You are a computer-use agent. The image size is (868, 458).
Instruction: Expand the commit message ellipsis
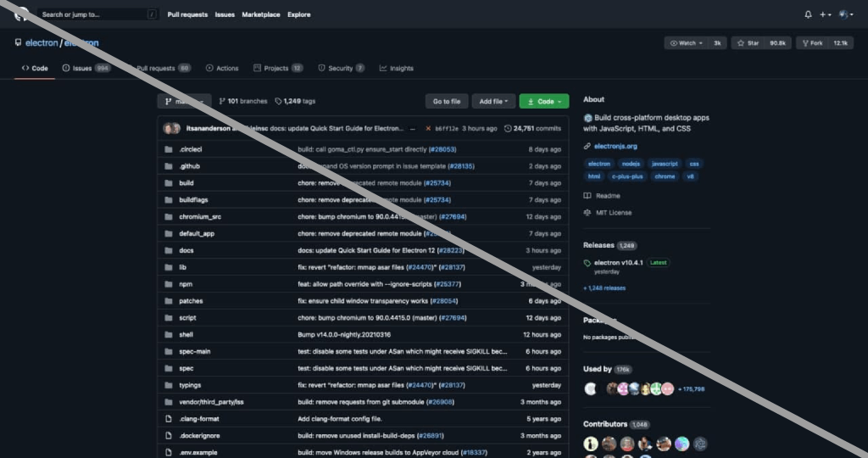pyautogui.click(x=413, y=128)
